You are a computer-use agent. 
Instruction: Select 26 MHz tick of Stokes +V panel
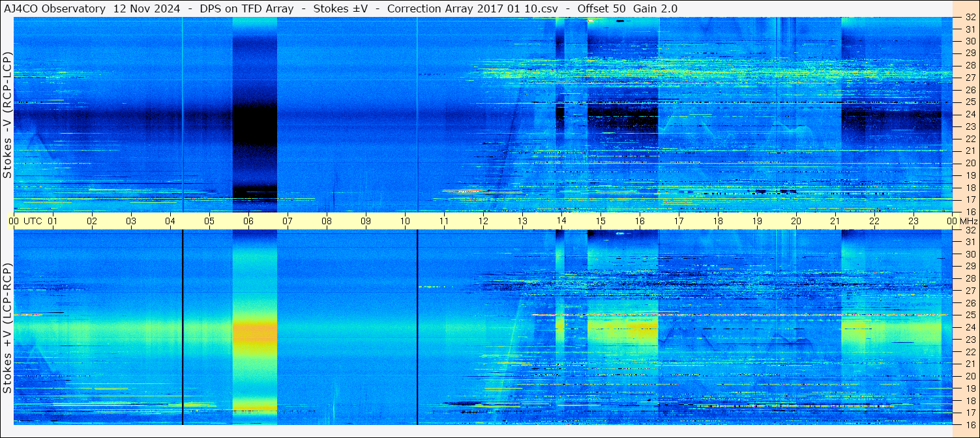pos(970,303)
